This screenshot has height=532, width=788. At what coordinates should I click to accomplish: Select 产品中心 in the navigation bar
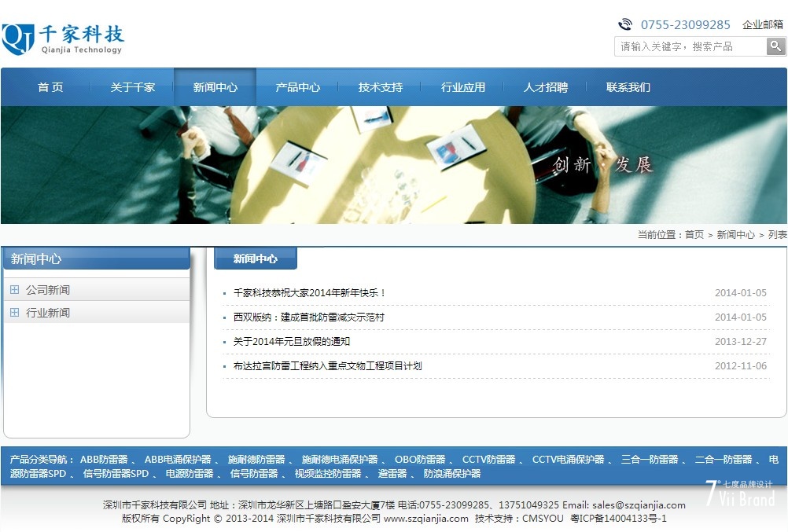point(297,87)
